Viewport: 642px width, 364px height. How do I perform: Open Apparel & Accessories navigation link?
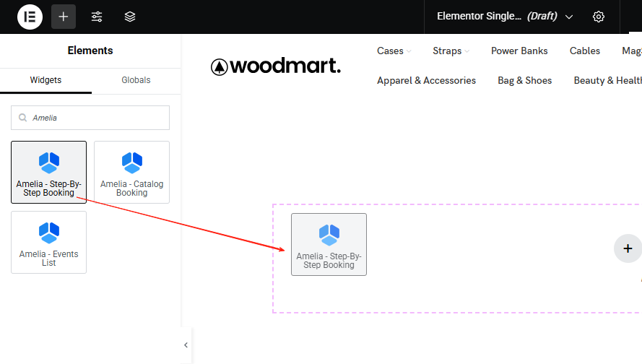pyautogui.click(x=426, y=80)
